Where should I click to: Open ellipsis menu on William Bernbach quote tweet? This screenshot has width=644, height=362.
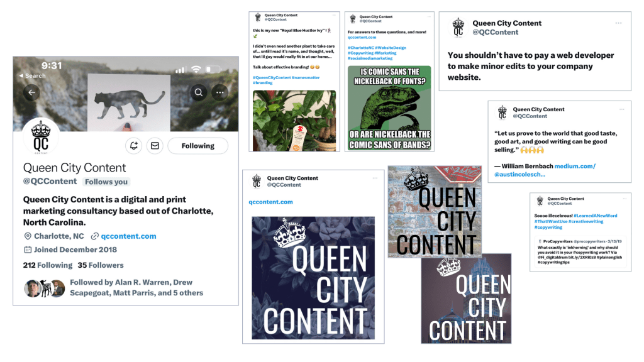point(622,109)
